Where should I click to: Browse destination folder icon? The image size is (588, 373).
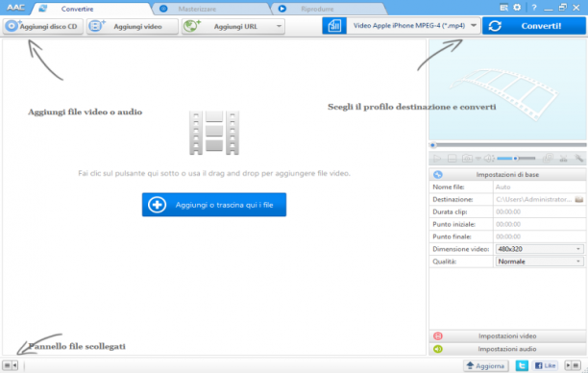(579, 199)
